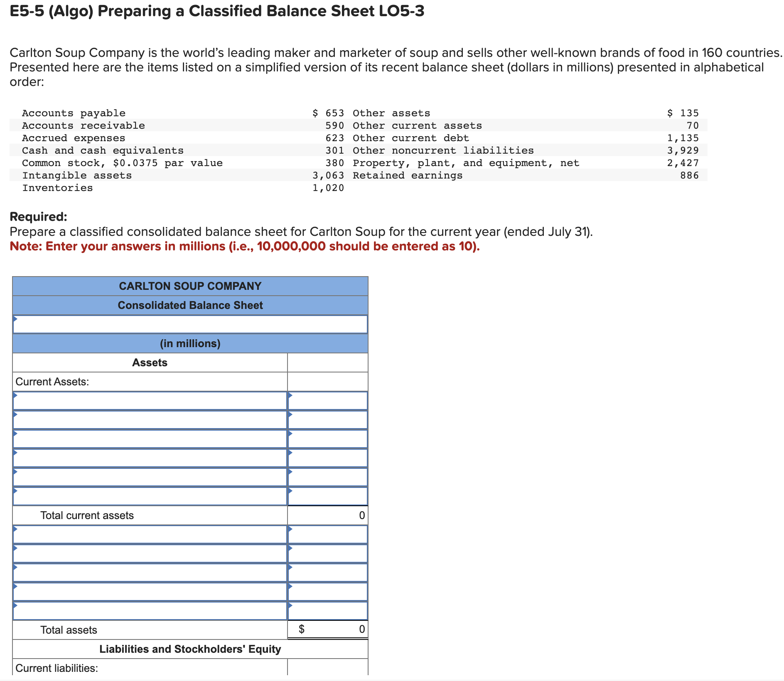Click the amount field in the last row above Total assets
The width and height of the screenshot is (784, 681).
click(x=327, y=610)
